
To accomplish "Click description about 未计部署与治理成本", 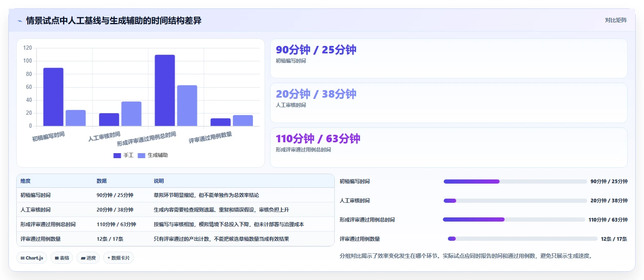I will 229,224.
